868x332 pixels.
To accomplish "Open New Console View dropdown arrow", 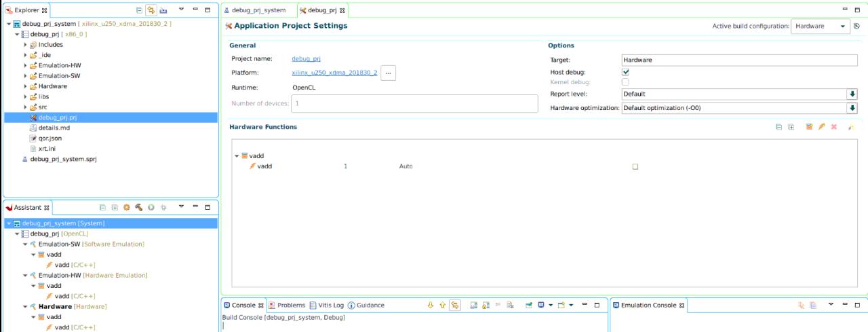I will point(572,306).
